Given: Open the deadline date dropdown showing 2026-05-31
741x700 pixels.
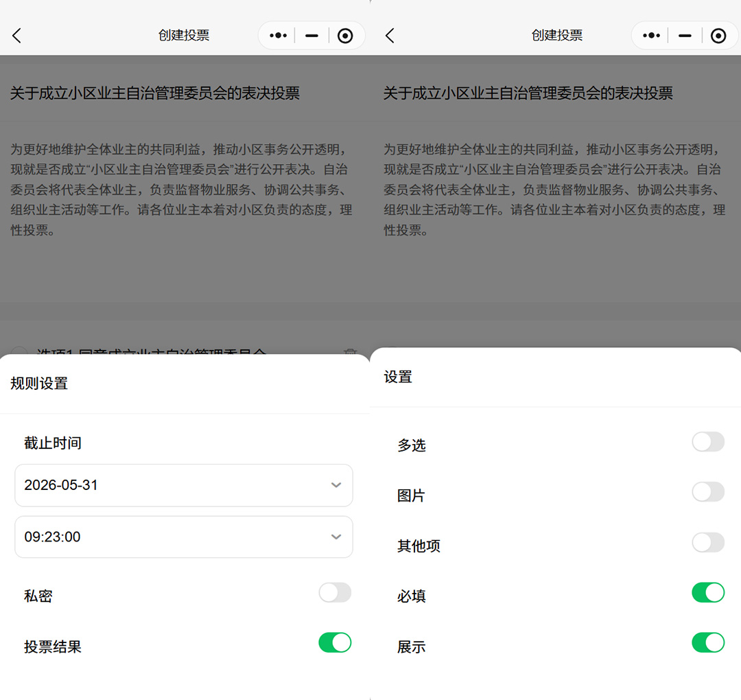Looking at the screenshot, I should point(184,485).
